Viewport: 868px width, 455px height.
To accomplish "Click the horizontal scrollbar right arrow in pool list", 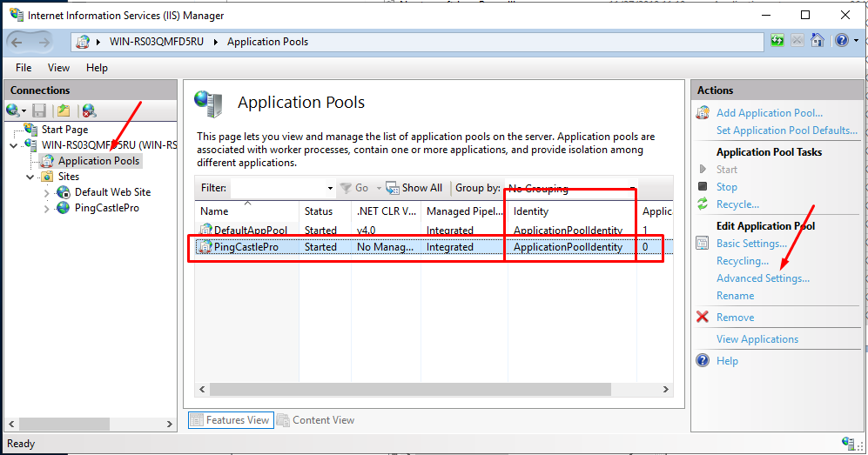I will pyautogui.click(x=666, y=389).
